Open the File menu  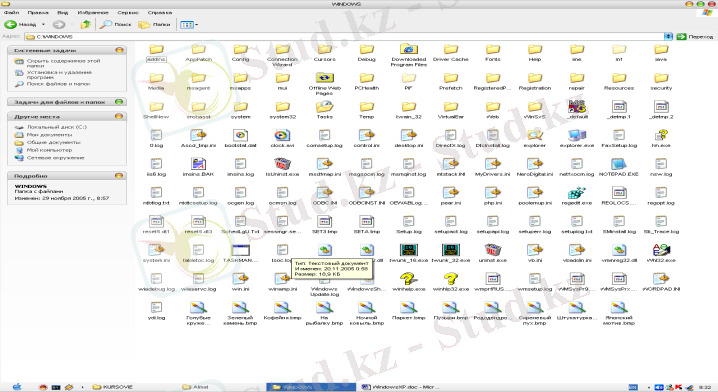[x=11, y=13]
